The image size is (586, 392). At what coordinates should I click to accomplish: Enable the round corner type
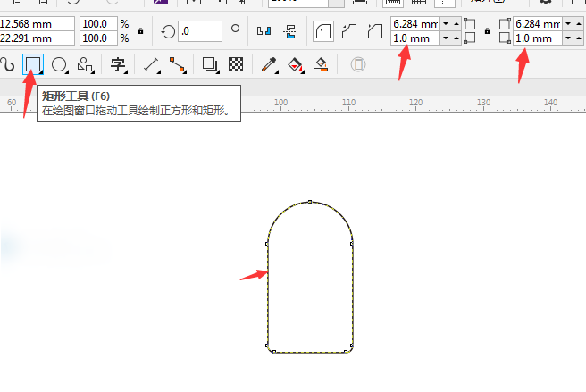tap(324, 31)
